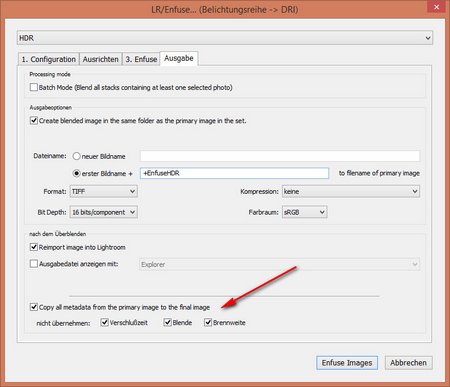Uncheck the Blende checkbox
450x387 pixels.
167,322
